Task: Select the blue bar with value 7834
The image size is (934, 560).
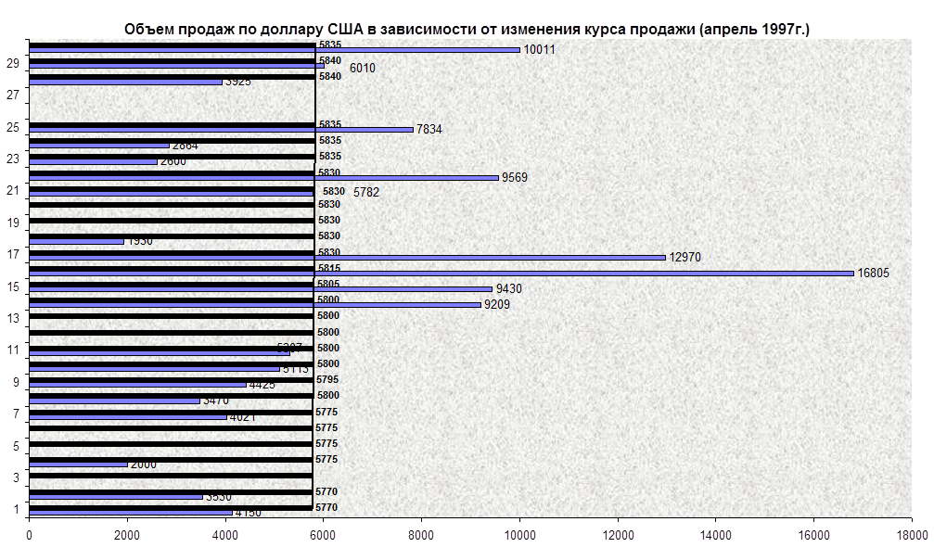Action: 221,130
